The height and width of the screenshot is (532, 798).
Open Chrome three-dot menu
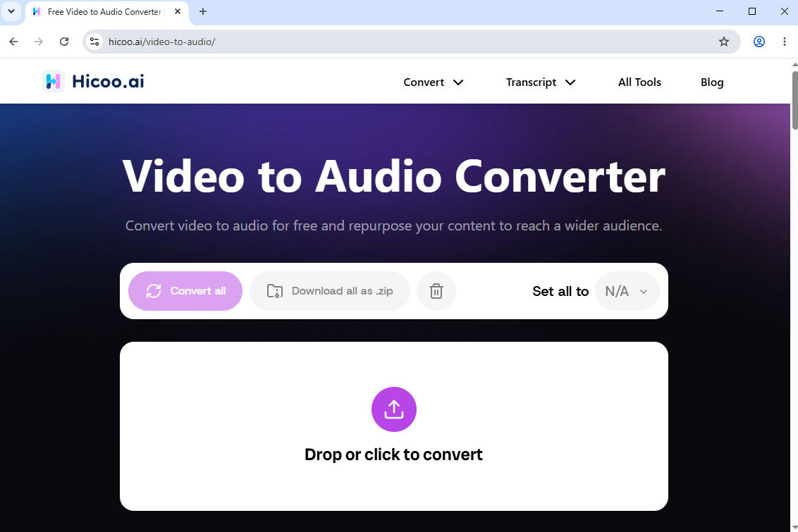(x=785, y=42)
